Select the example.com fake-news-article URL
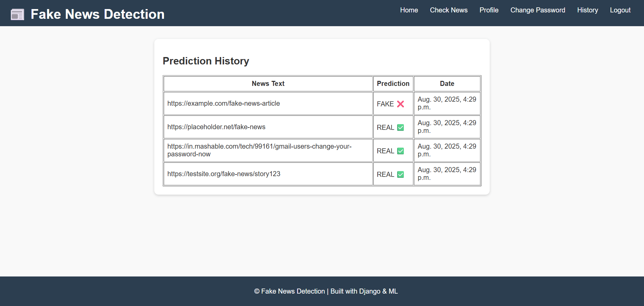 pos(223,103)
